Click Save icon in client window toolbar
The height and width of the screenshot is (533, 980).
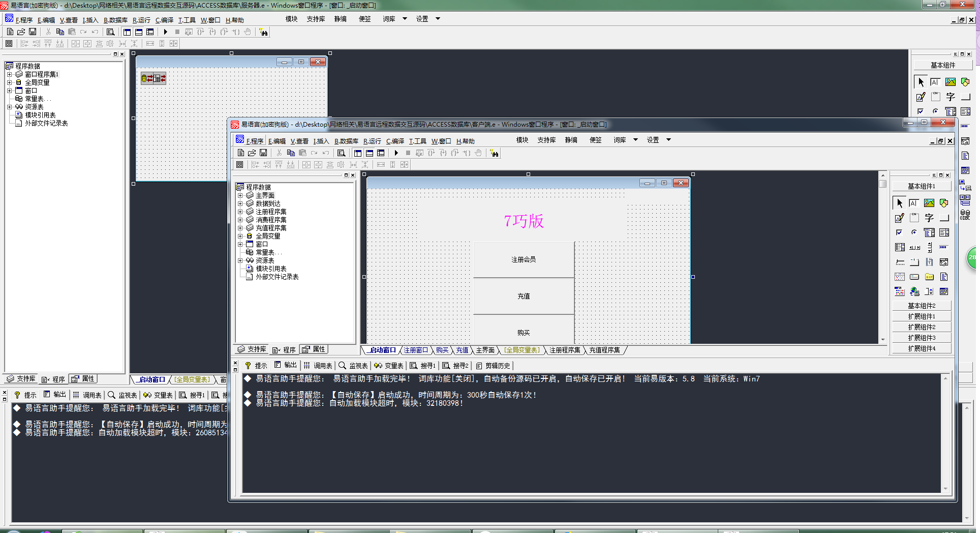(x=263, y=153)
